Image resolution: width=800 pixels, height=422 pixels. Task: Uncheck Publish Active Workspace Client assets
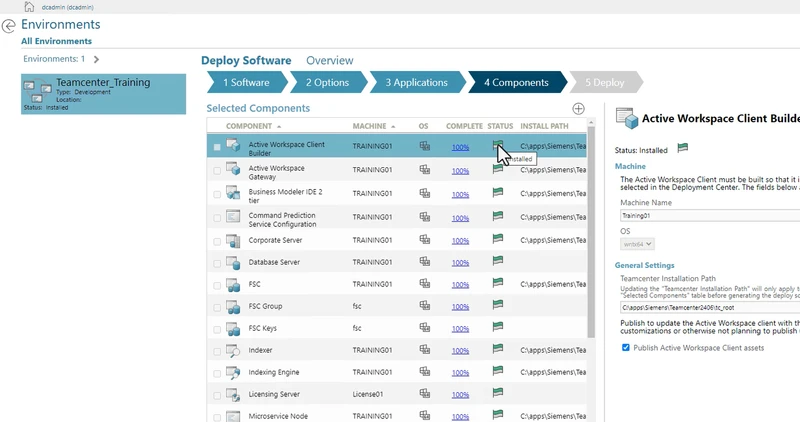pos(626,347)
